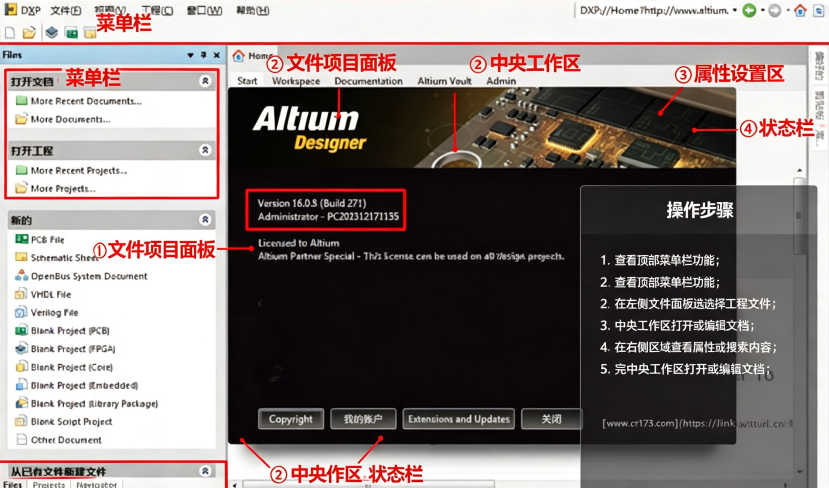Go forward with the gray arrow
Image resolution: width=829 pixels, height=488 pixels.
point(775,11)
